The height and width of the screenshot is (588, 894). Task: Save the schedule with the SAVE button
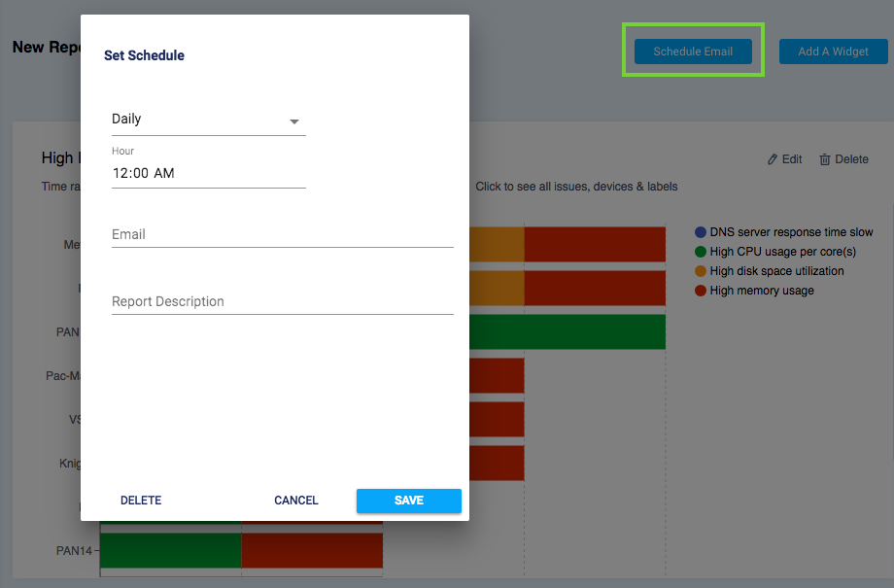coord(408,501)
